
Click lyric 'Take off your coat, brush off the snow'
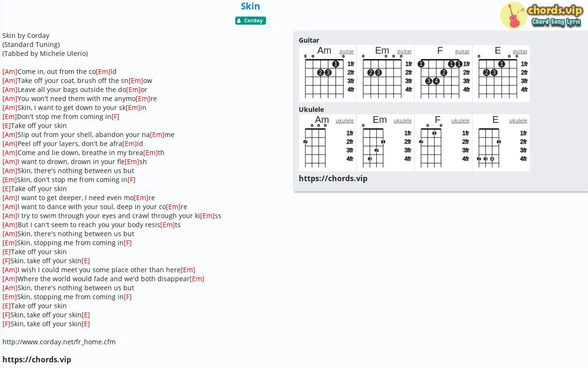[x=77, y=81]
